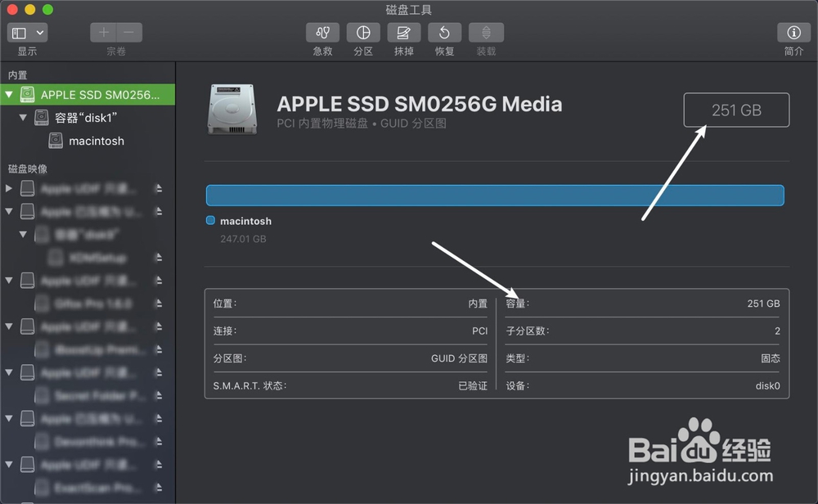Click the 分区图 value 'GUID 分区图'
The height and width of the screenshot is (504, 818).
(459, 358)
